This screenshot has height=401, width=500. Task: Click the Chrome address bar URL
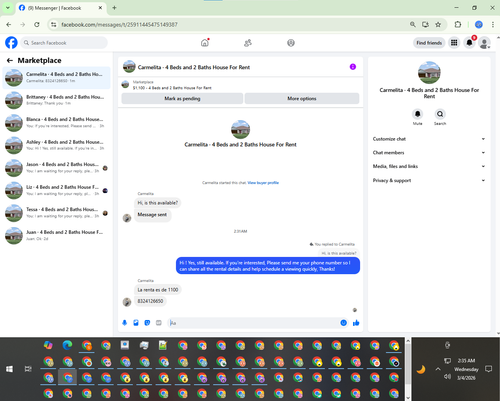click(119, 25)
